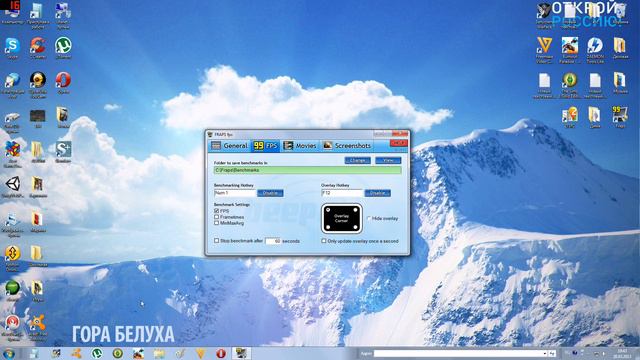Check Stop benchmark after seconds option
Screen dimensions: 640x360
(x=217, y=241)
